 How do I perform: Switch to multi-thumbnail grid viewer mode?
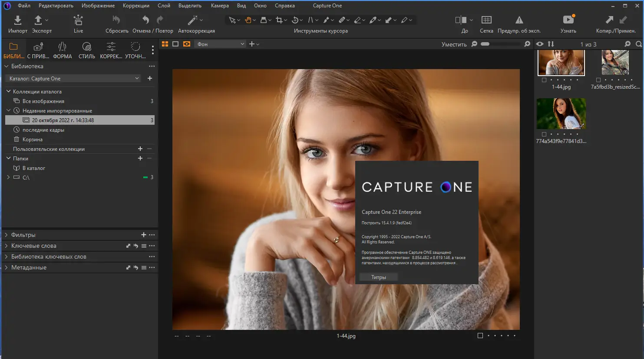(165, 44)
